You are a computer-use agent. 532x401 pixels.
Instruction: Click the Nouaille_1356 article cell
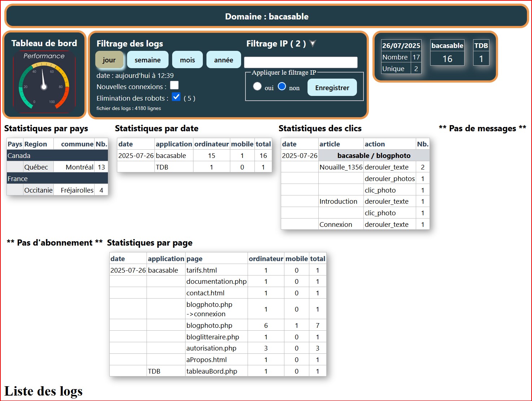click(x=341, y=167)
